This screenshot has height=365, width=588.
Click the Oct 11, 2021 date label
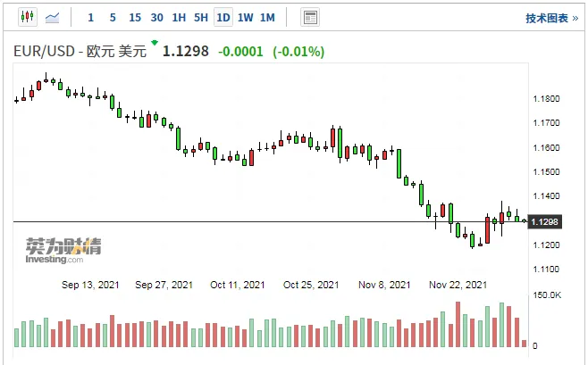coord(238,285)
